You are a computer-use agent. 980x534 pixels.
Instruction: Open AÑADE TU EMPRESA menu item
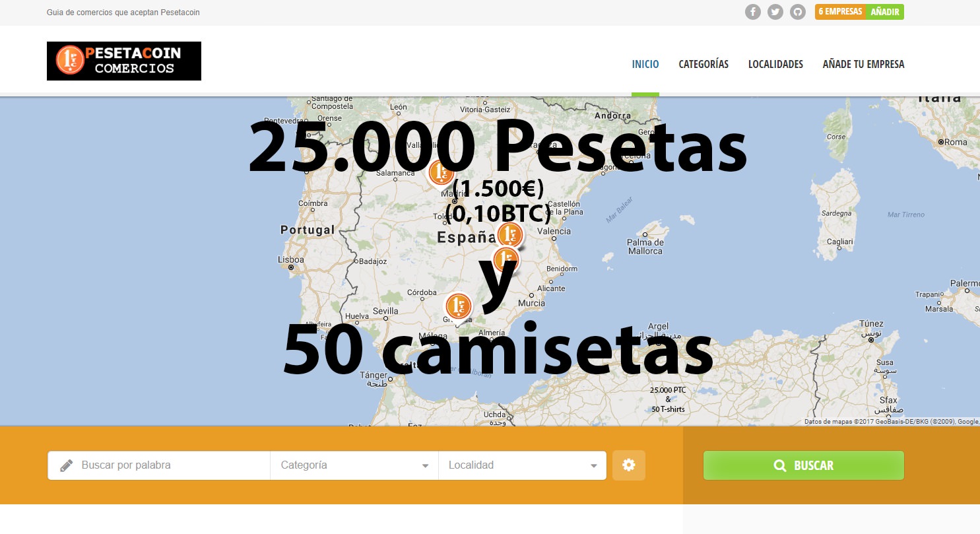click(x=863, y=64)
